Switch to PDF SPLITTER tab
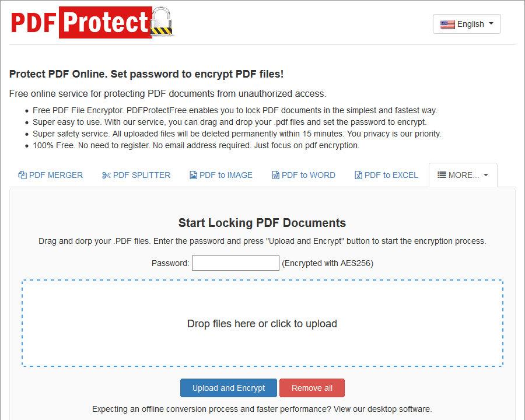Viewport: 525px width, 420px height. tap(136, 175)
